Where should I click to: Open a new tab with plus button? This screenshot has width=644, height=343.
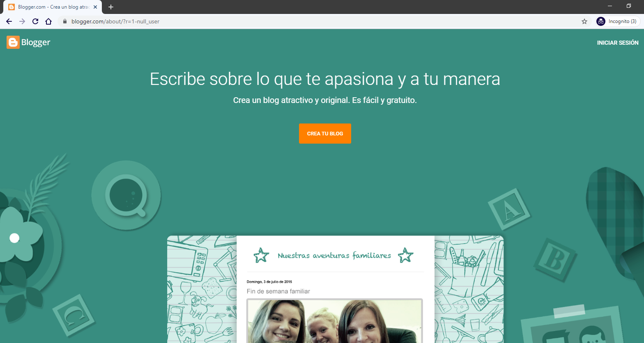pyautogui.click(x=111, y=7)
